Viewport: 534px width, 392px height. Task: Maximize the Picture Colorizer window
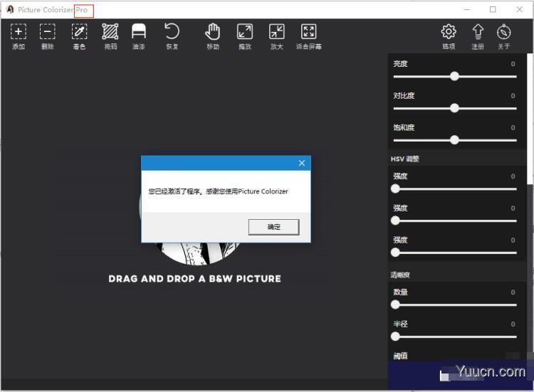[493, 9]
